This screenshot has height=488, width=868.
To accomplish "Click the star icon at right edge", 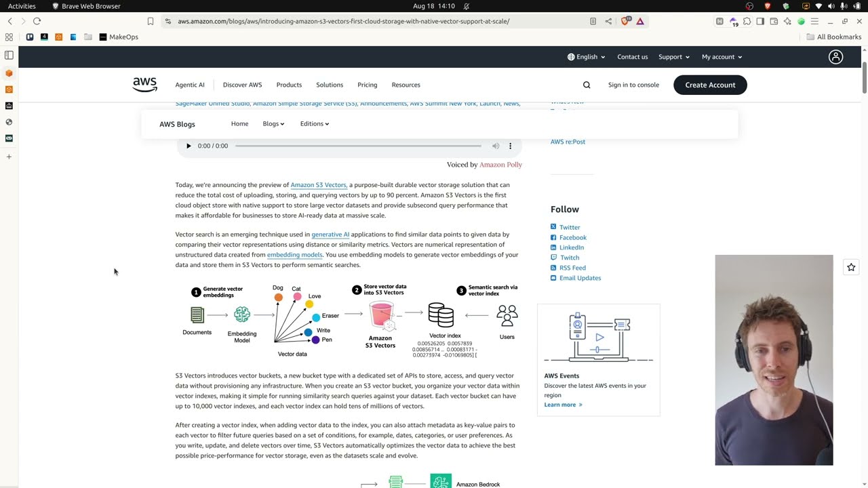I will (851, 267).
